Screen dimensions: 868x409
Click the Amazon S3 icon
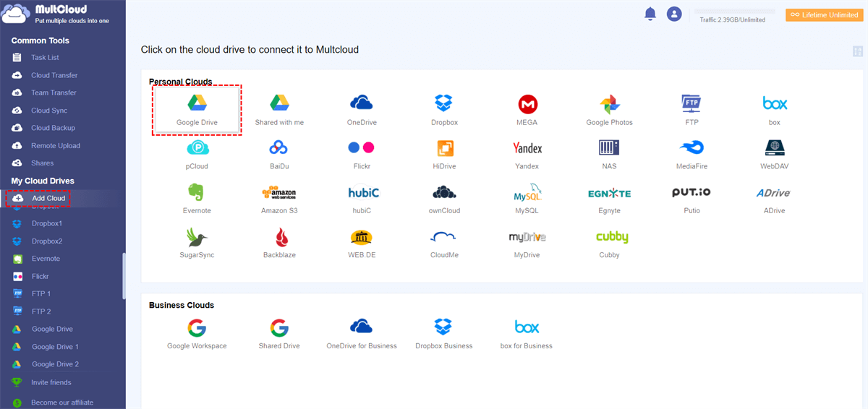[x=279, y=193]
